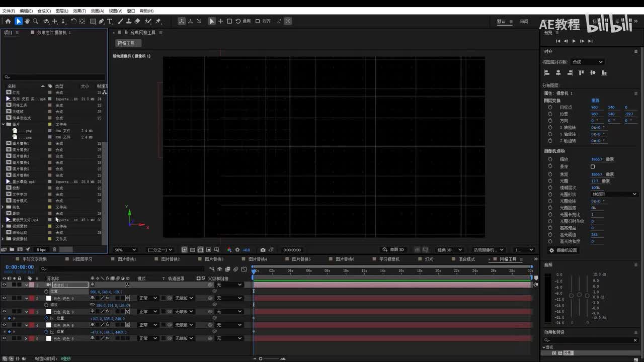
Task: Align layers to vertical center
Action: (x=593, y=72)
